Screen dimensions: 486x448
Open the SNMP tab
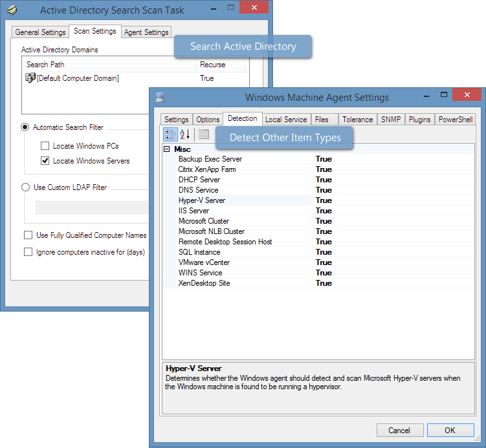tap(391, 120)
